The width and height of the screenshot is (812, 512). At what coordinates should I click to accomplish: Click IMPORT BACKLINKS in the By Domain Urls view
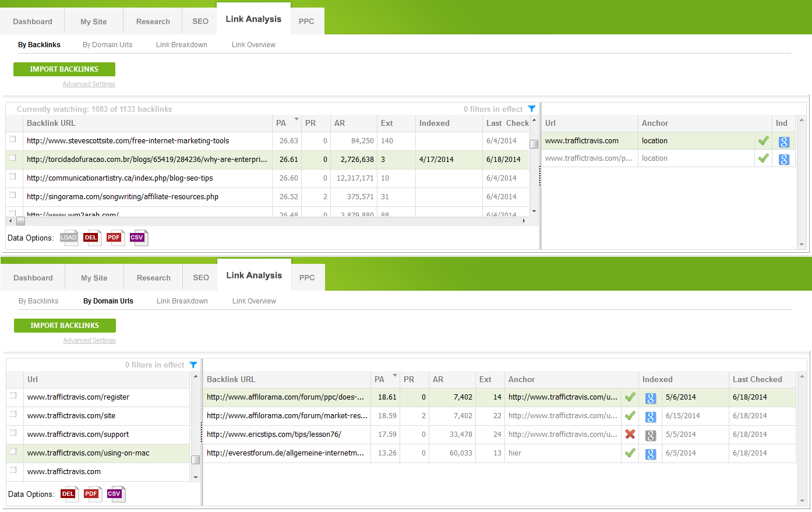pyautogui.click(x=65, y=326)
